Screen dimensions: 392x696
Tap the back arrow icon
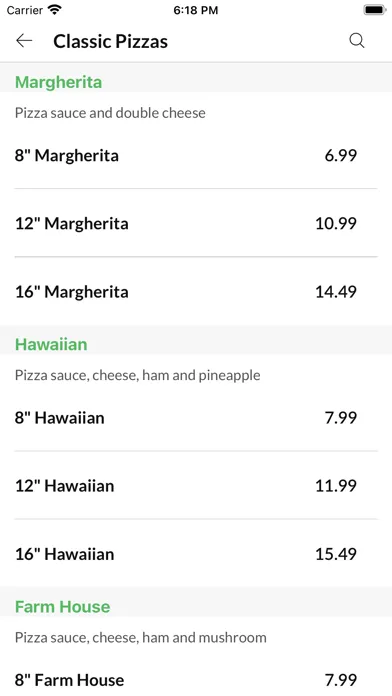[24, 41]
